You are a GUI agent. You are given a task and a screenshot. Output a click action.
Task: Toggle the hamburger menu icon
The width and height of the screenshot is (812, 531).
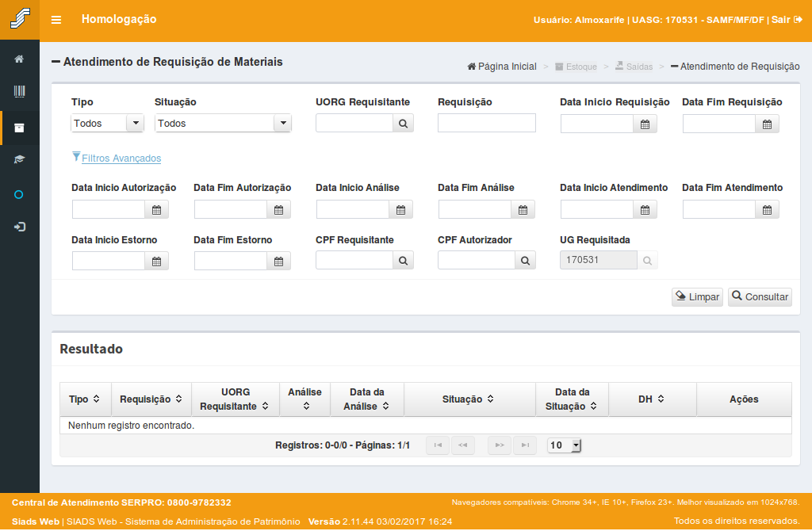56,20
